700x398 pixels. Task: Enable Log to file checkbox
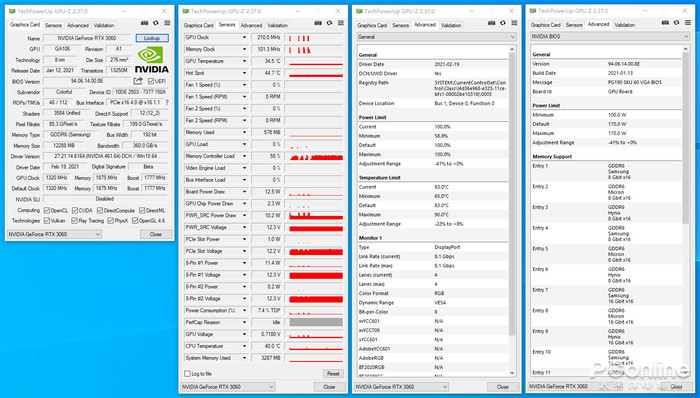188,373
